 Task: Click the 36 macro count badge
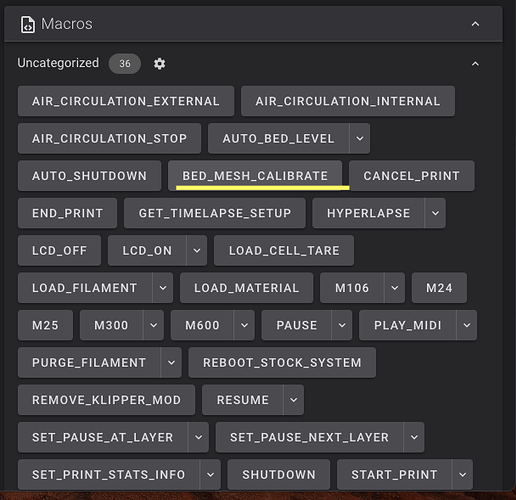click(x=125, y=63)
